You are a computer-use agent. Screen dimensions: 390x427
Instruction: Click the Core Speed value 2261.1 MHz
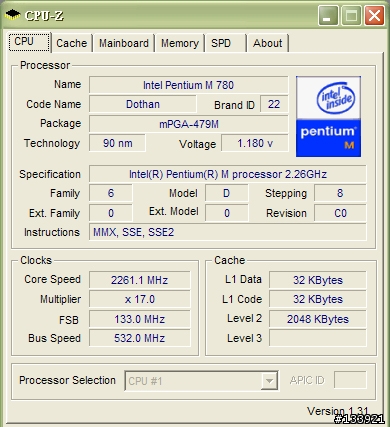[140, 280]
